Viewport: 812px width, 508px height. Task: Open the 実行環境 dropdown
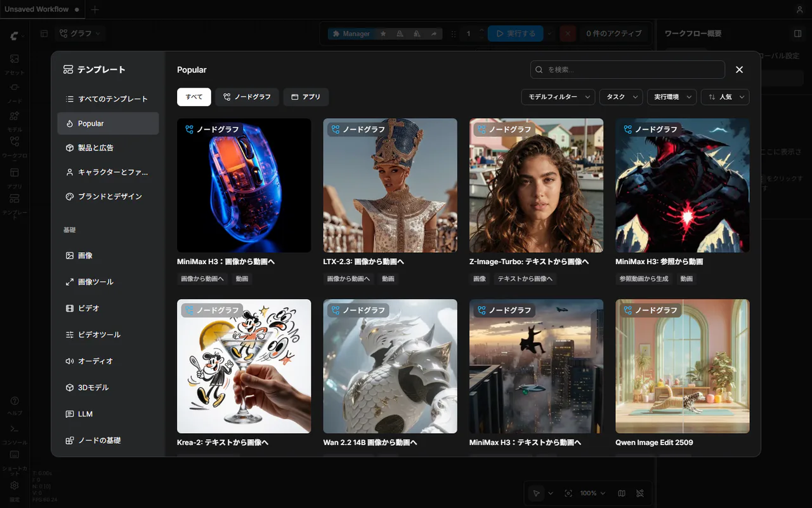click(672, 97)
